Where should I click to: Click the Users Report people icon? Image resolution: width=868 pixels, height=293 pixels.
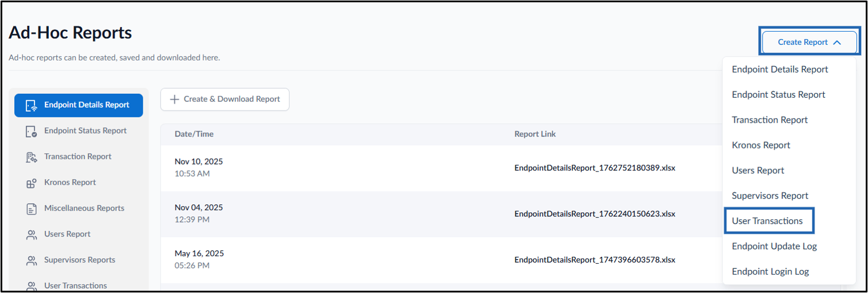coord(32,235)
